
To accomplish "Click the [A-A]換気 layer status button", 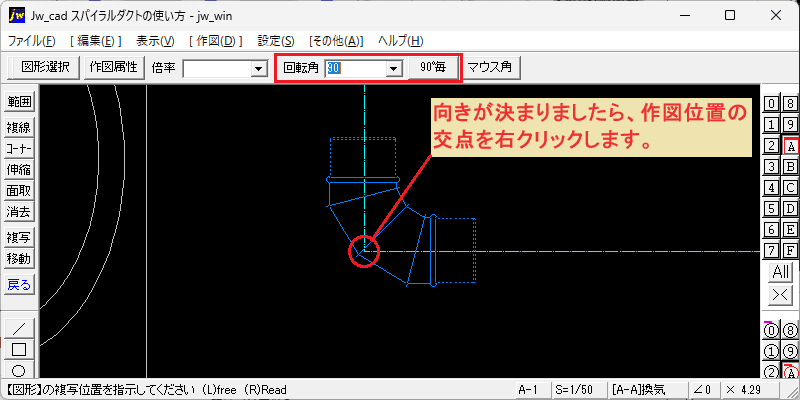I will (x=647, y=390).
